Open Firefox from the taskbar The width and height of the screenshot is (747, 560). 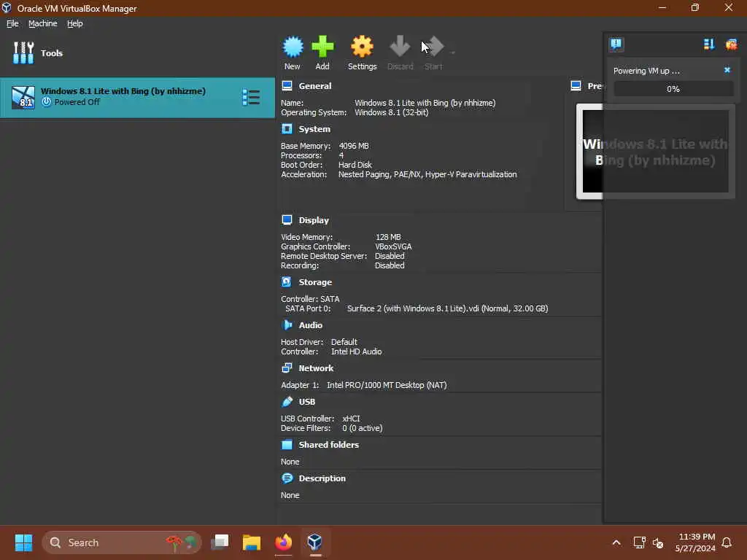coord(284,542)
